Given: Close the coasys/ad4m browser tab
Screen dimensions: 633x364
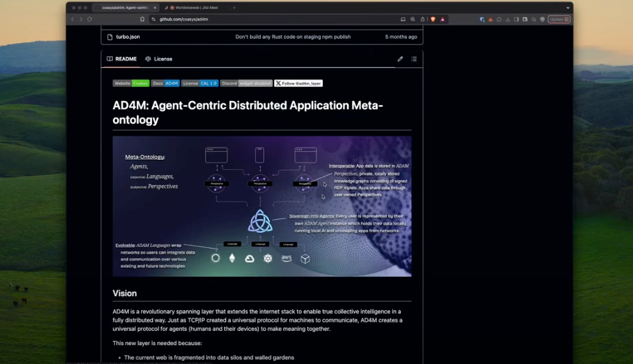Looking at the screenshot, I should coord(155,8).
